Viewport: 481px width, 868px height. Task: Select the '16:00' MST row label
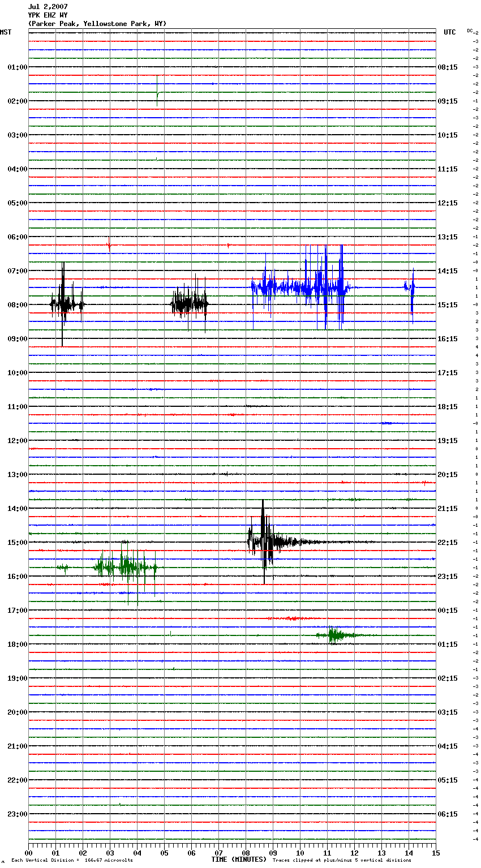coord(18,577)
